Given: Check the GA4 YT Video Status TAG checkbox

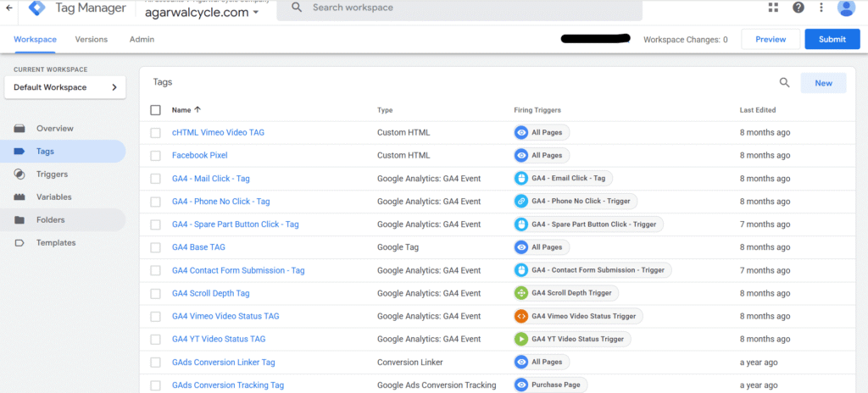Looking at the screenshot, I should point(156,340).
